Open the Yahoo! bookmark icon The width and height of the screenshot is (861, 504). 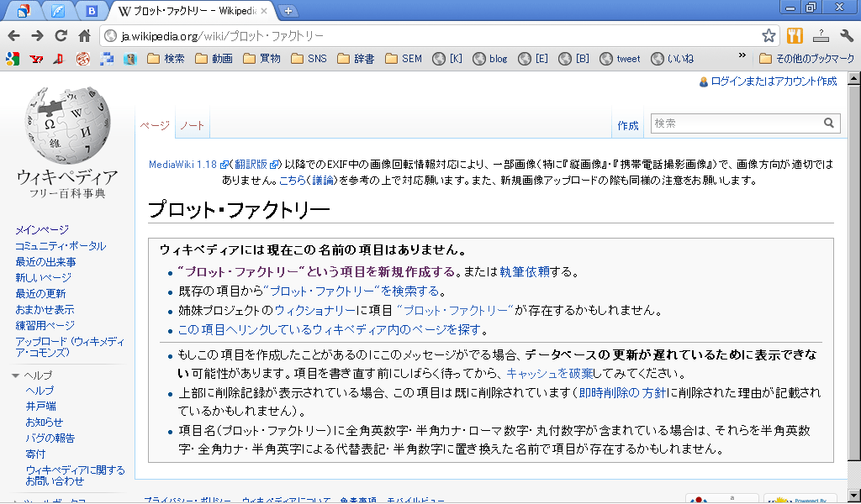[x=36, y=59]
